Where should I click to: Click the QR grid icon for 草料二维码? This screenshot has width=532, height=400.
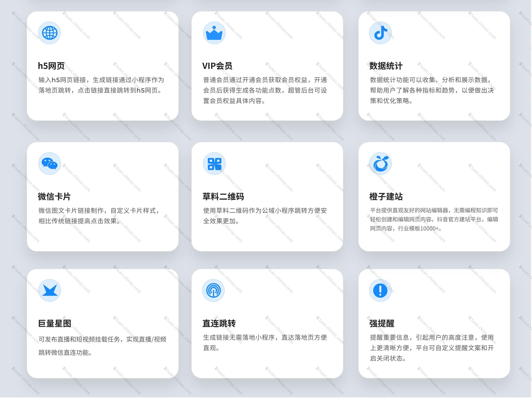tap(214, 164)
